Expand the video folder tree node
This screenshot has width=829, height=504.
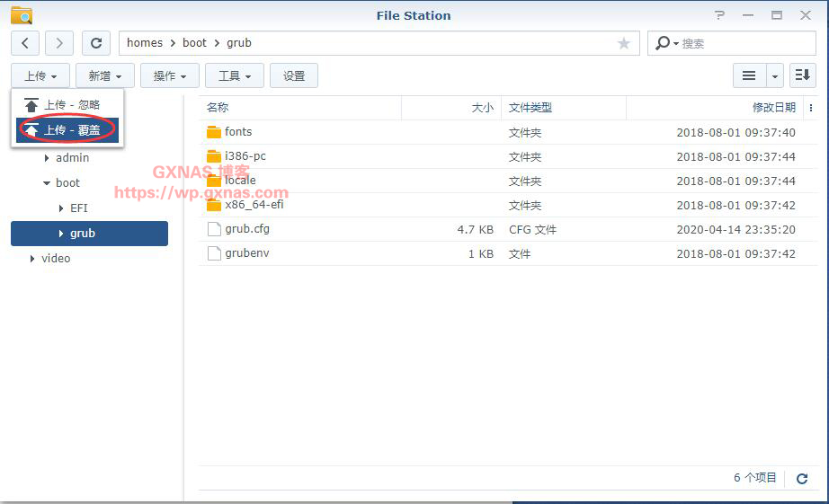pos(32,259)
